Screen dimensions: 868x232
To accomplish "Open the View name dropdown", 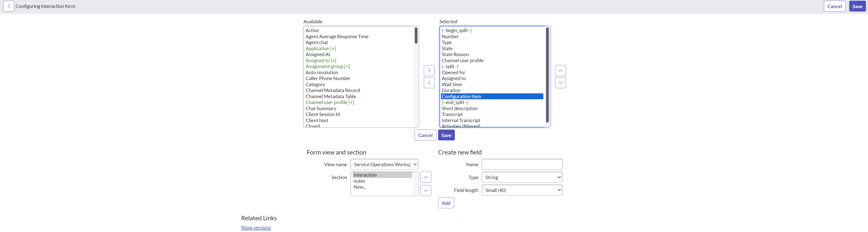I will pyautogui.click(x=384, y=164).
